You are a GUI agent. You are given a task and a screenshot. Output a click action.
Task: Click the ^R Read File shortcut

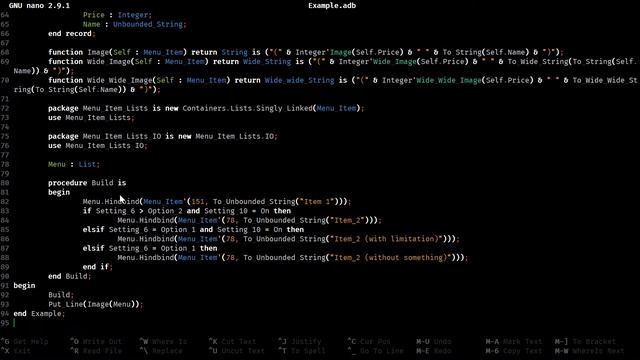coord(96,351)
